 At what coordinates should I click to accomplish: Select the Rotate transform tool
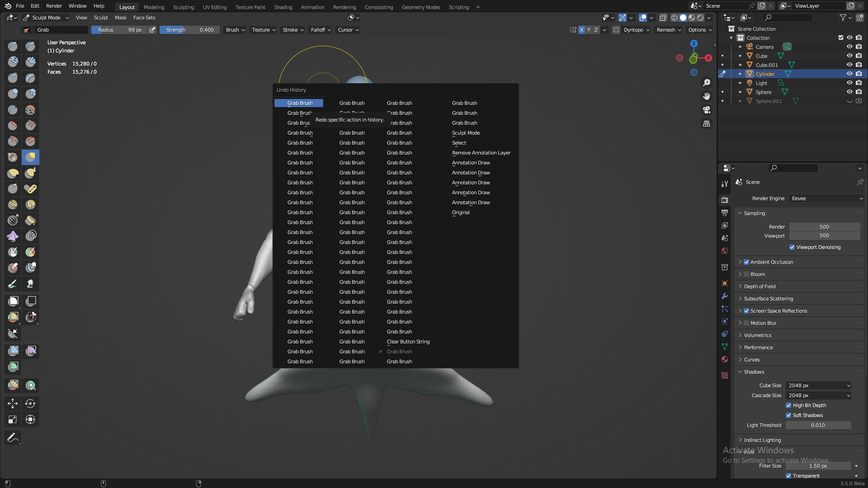pyautogui.click(x=30, y=404)
